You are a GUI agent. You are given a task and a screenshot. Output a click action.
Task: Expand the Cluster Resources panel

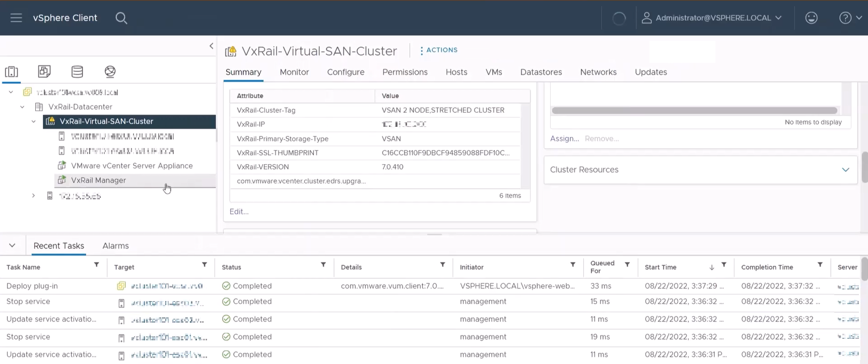[x=845, y=170]
